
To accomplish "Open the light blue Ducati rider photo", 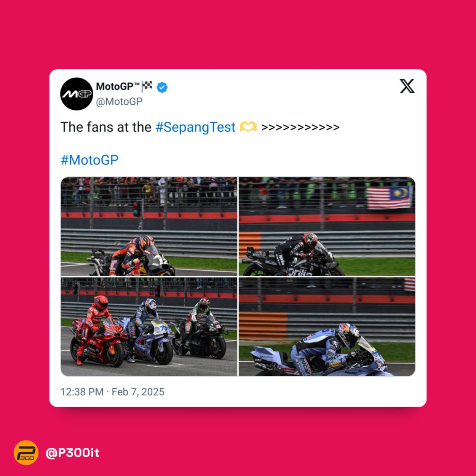I will [x=327, y=327].
